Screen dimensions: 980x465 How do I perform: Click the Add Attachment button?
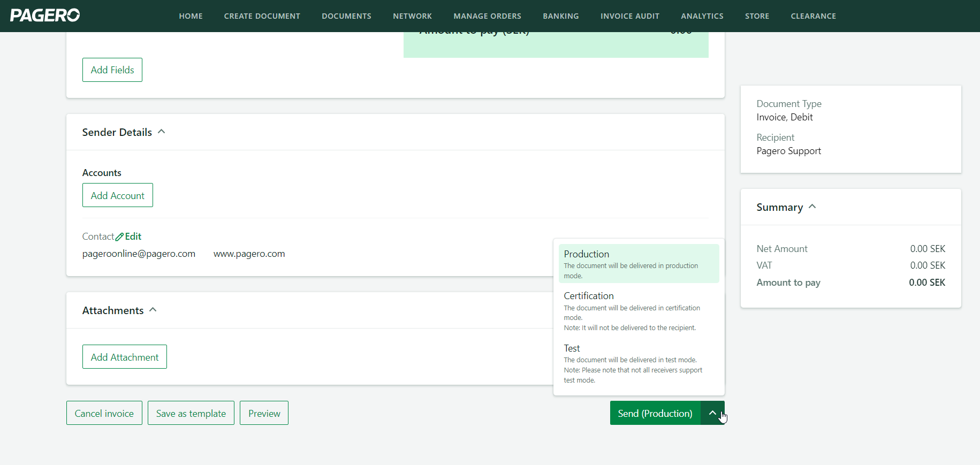pos(125,357)
